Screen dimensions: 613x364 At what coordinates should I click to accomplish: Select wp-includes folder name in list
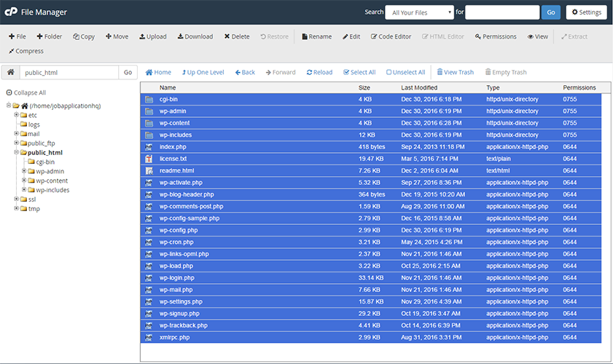[x=175, y=135]
